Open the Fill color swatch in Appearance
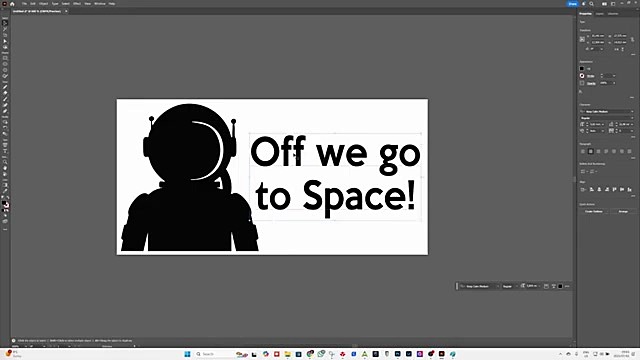Image resolution: width=640 pixels, height=360 pixels. [x=582, y=68]
